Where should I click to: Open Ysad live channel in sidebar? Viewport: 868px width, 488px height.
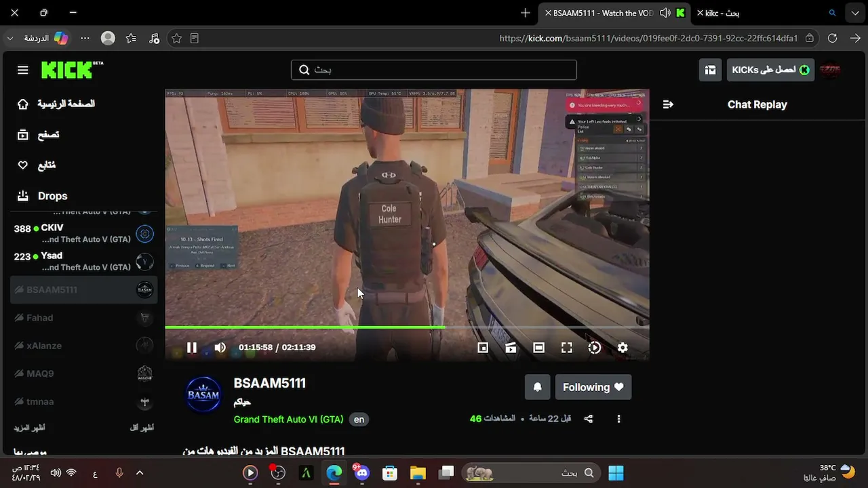coord(84,262)
